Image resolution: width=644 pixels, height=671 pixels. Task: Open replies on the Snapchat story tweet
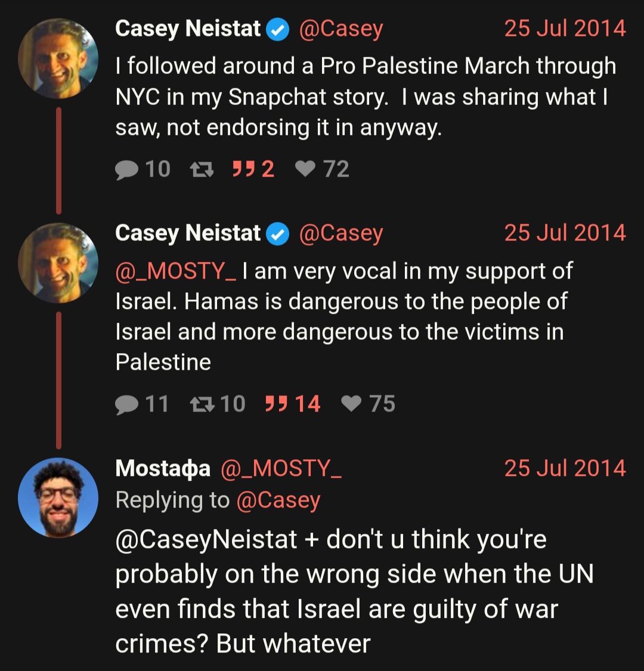click(x=143, y=169)
